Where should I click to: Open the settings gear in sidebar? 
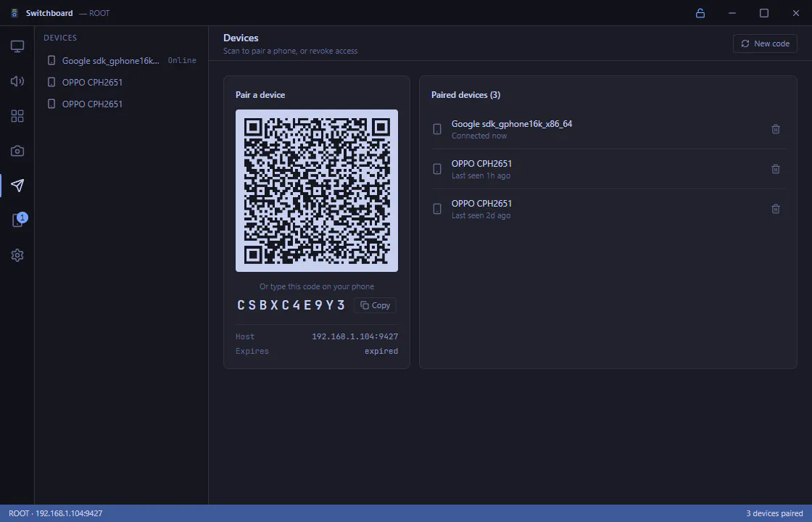click(x=17, y=255)
